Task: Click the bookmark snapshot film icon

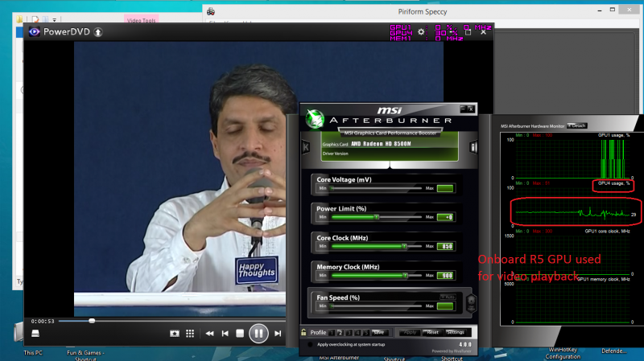Action: pyautogui.click(x=175, y=334)
